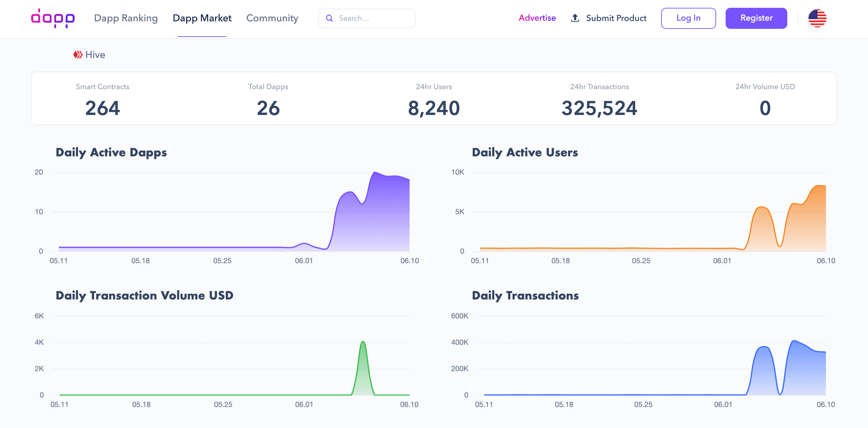Click the Daily Transaction Volume USD title
868x428 pixels.
(144, 296)
